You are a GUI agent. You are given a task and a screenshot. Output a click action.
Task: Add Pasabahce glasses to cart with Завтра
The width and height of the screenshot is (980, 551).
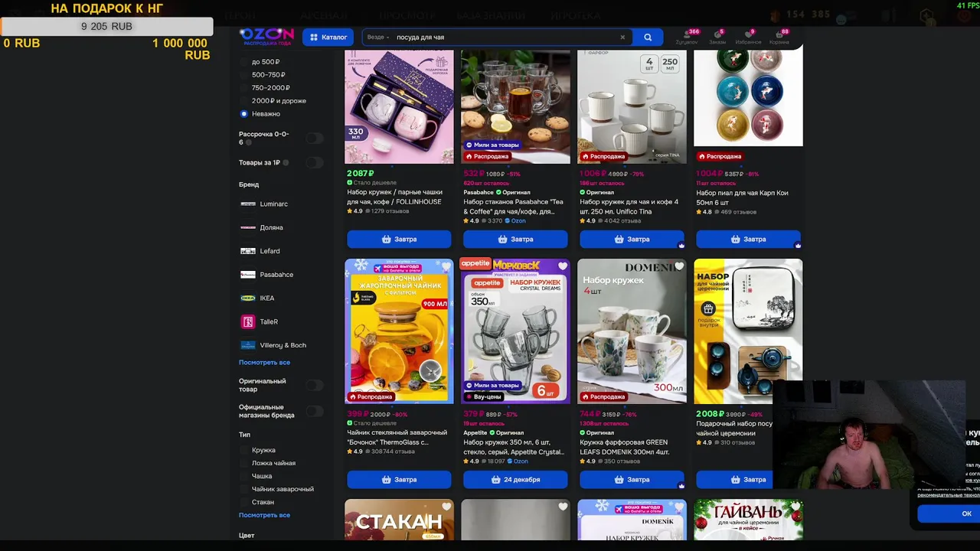tap(515, 240)
